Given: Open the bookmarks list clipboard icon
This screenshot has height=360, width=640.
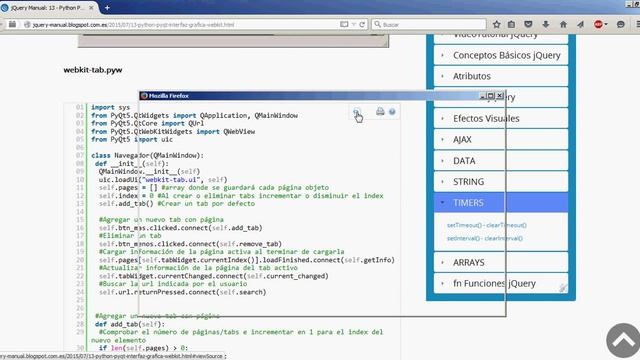Looking at the screenshot, I should tap(511, 24).
